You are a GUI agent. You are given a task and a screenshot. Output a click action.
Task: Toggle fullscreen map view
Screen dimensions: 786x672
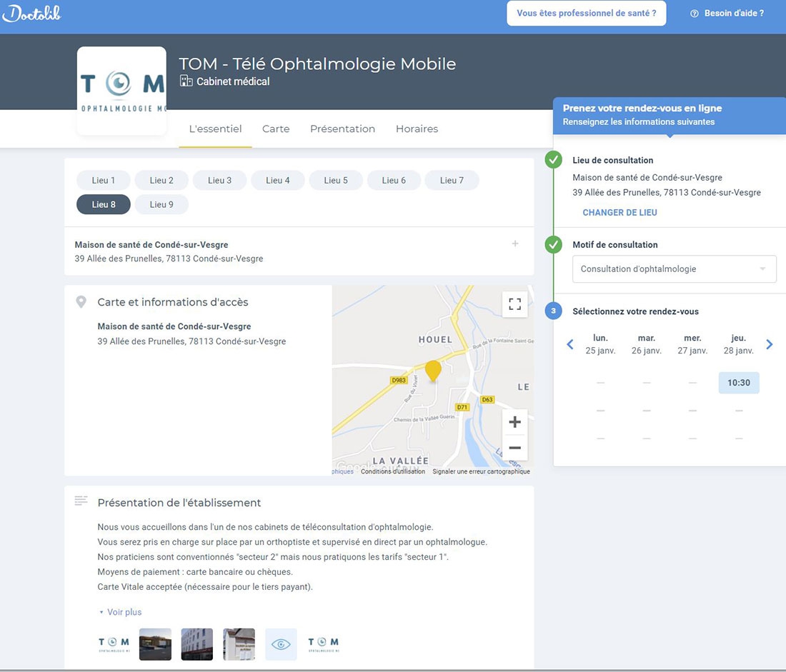(514, 304)
